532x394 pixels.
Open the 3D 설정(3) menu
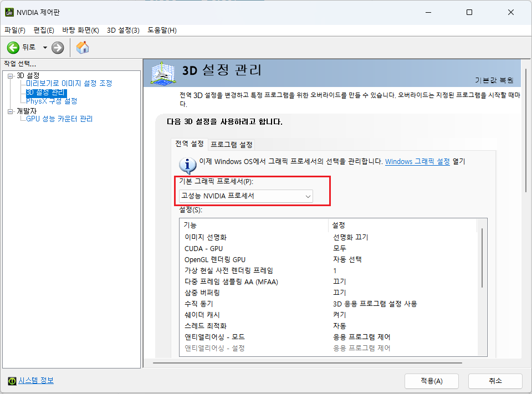click(x=123, y=30)
